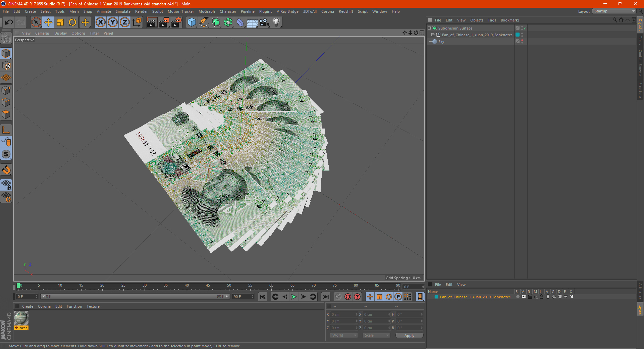Click teal layer color swatch of Fan object

click(x=518, y=35)
